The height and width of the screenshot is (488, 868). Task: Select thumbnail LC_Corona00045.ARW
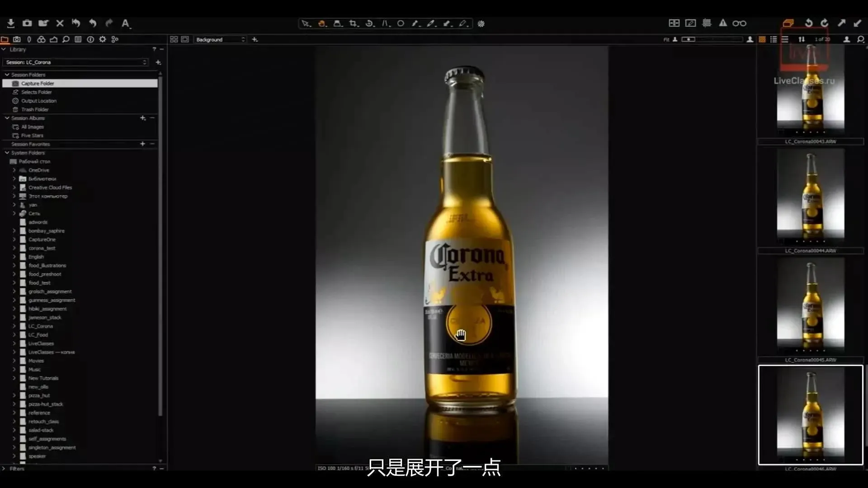pyautogui.click(x=810, y=310)
